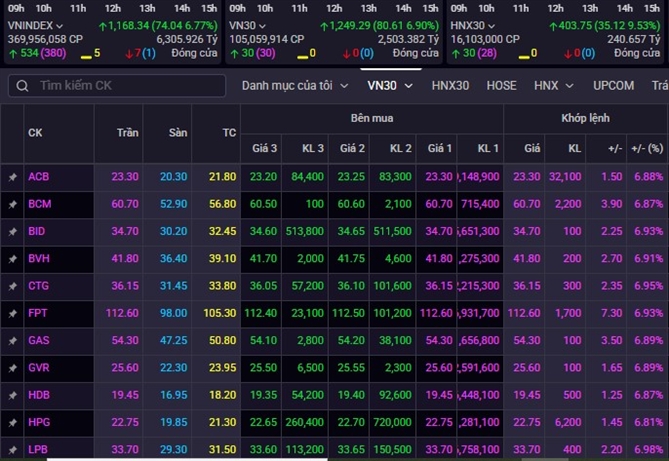Open the VN30 index chart dropdown
Viewport: 669px width, 461px height.
tap(262, 26)
